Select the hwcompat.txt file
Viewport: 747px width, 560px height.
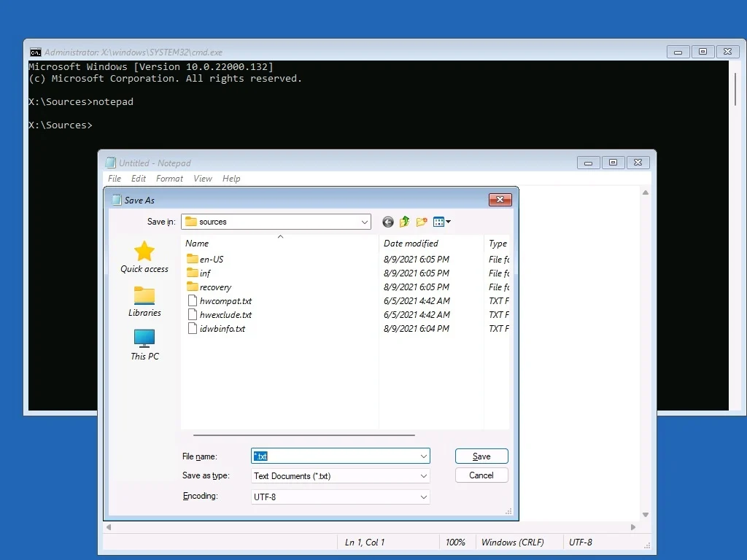(x=220, y=301)
